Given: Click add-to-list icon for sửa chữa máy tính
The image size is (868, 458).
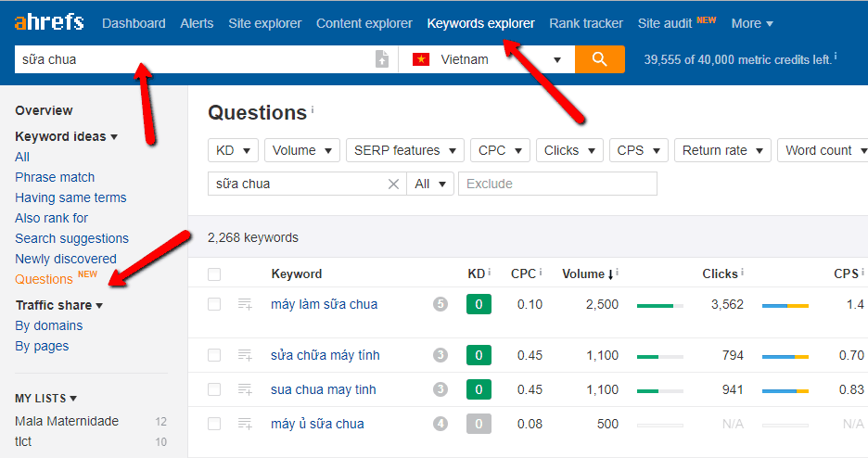Looking at the screenshot, I should click(x=245, y=355).
